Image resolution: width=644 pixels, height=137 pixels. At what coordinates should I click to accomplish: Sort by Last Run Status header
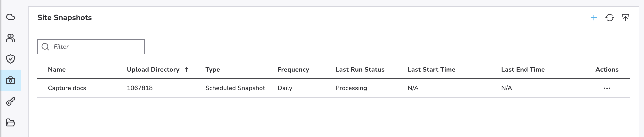coord(360,69)
